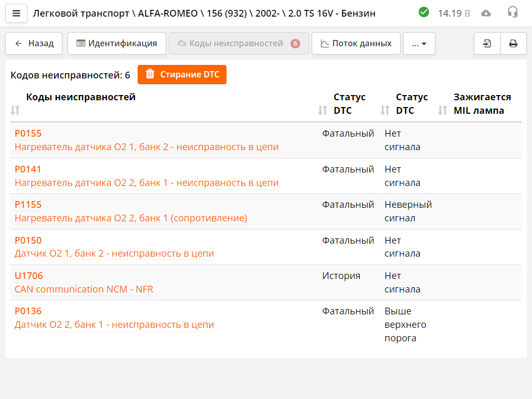
Task: Click the print report icon button
Action: 513,44
